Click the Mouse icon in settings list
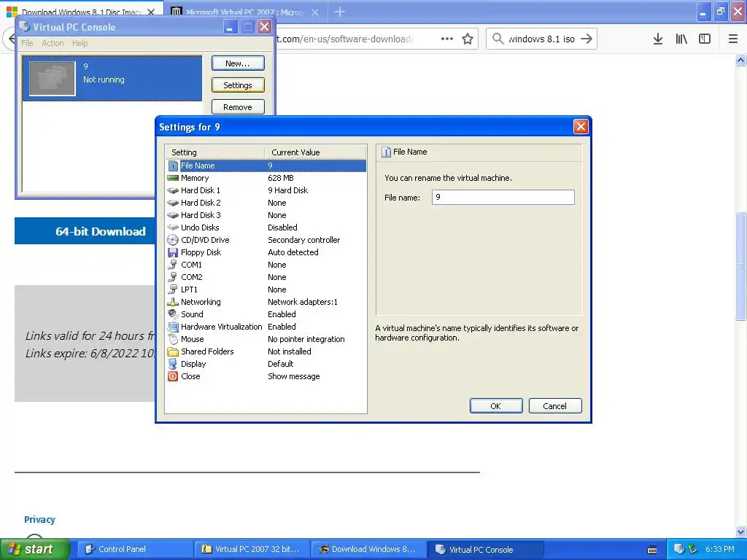Image resolution: width=747 pixels, height=560 pixels. click(x=173, y=339)
